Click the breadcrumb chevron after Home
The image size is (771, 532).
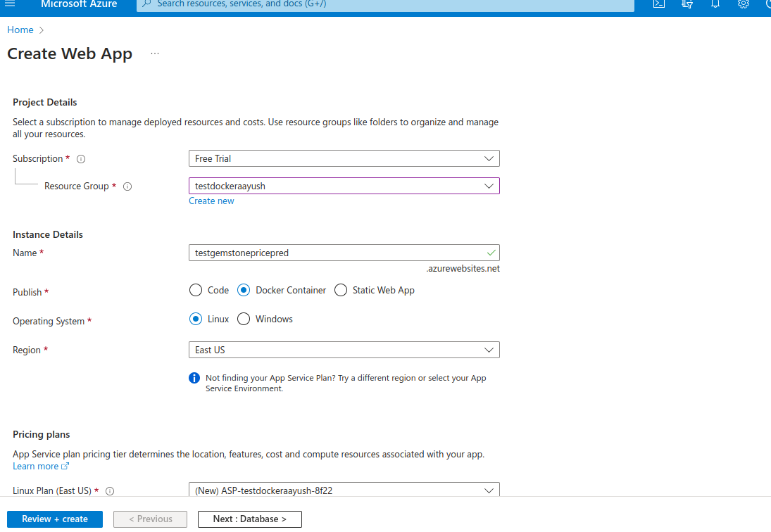pos(42,30)
